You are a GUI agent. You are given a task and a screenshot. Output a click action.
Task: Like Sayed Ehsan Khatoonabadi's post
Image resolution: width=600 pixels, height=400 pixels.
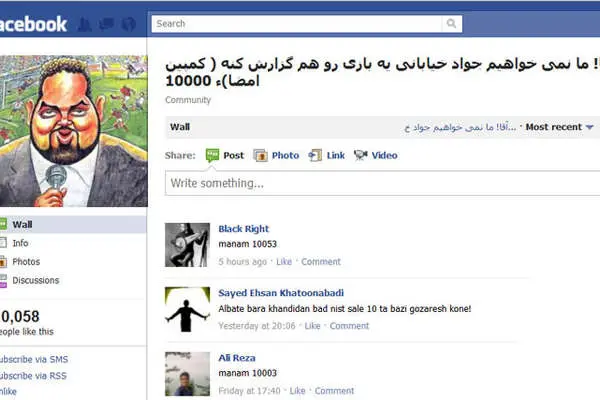(312, 326)
